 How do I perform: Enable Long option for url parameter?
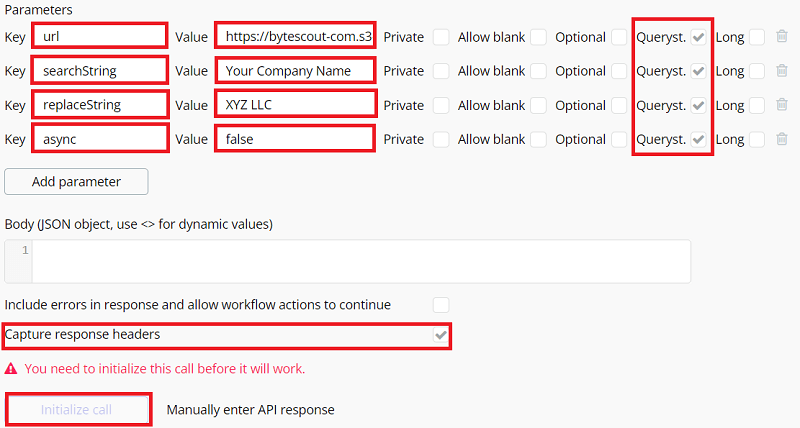(757, 37)
